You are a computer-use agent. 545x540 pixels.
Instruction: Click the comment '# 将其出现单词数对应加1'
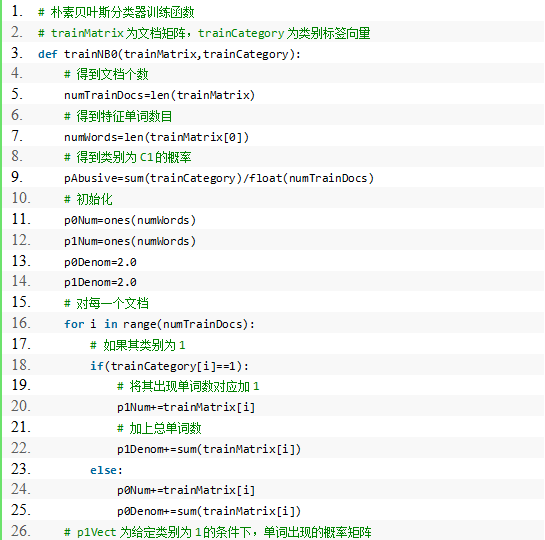coord(188,386)
